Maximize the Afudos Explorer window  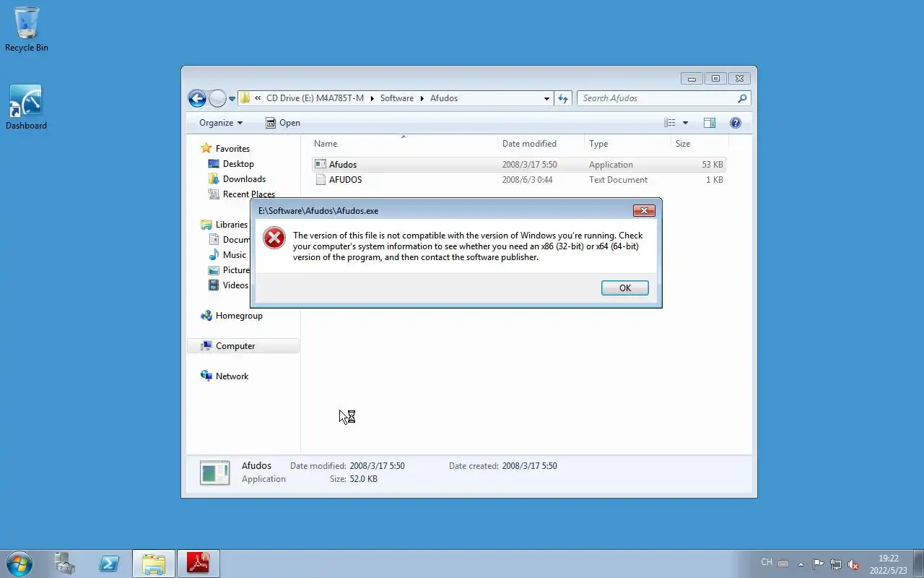click(x=715, y=79)
